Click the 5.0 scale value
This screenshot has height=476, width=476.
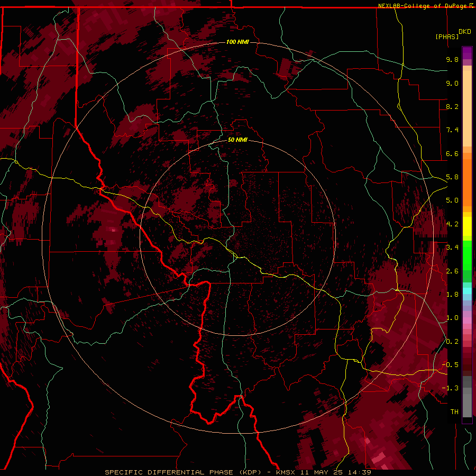[452, 200]
